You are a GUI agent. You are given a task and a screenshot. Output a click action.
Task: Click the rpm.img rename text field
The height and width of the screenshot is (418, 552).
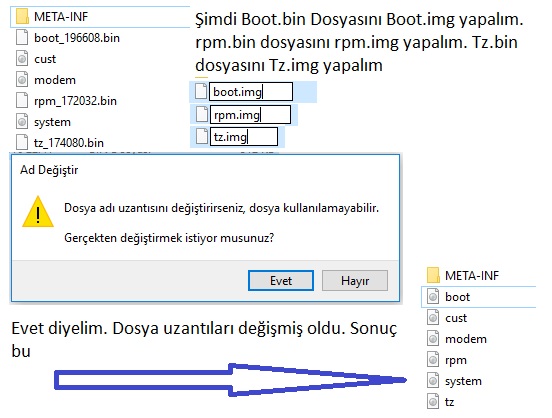(x=250, y=114)
